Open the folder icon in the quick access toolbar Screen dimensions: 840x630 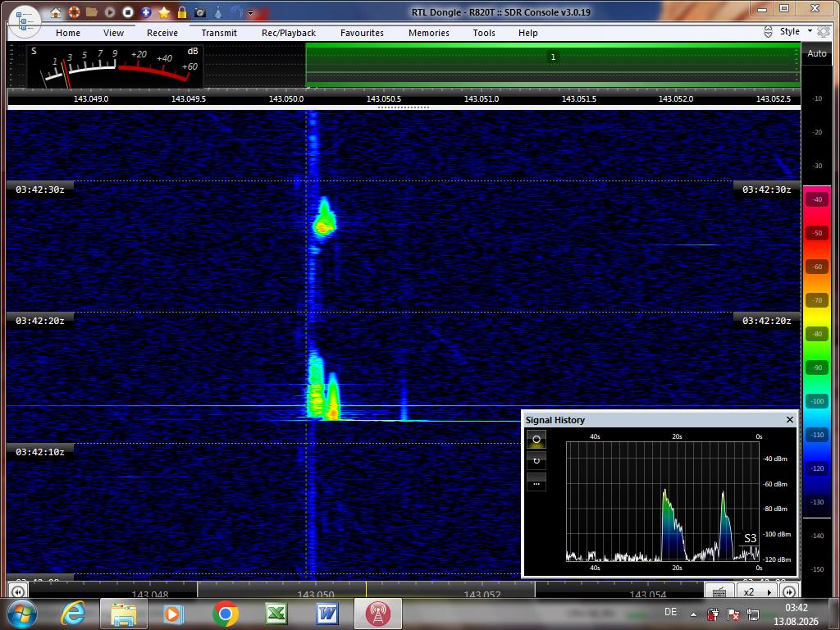coord(92,11)
